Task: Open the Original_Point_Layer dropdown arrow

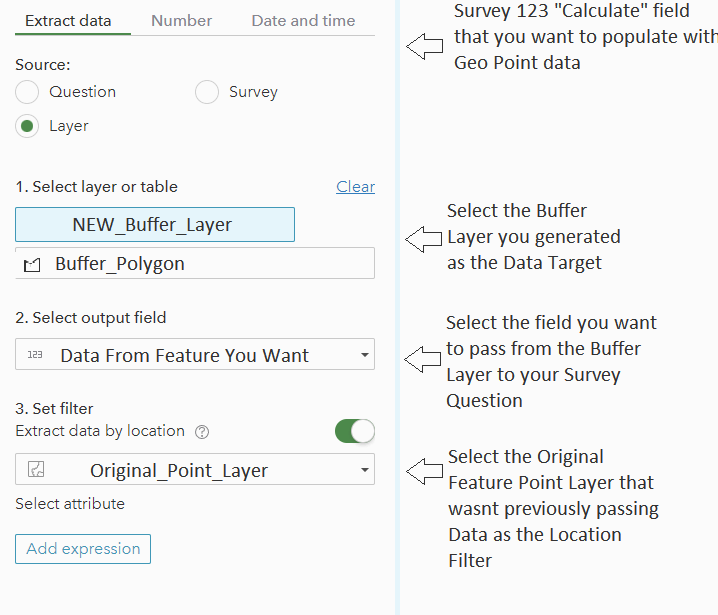Action: click(364, 470)
